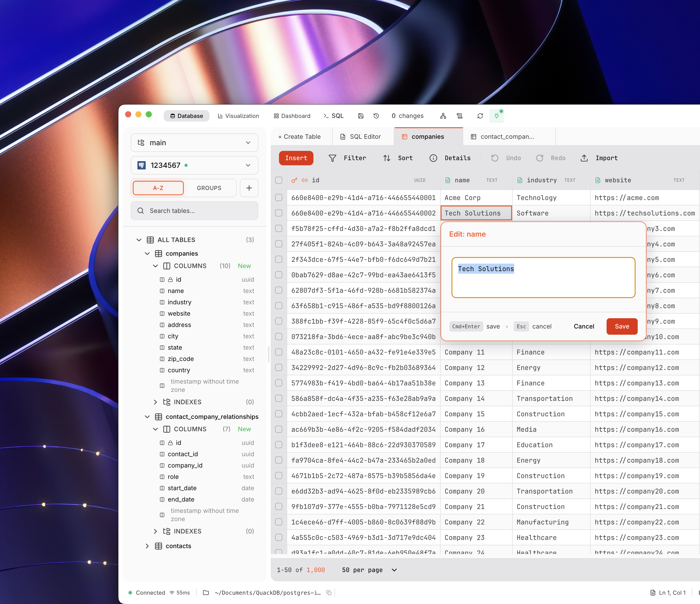Click the Undo arrow icon
This screenshot has width=700, height=604.
click(x=495, y=158)
